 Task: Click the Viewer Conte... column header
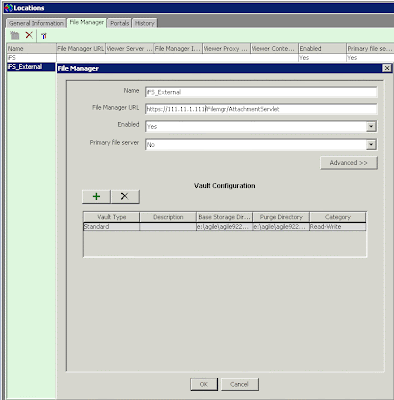(274, 48)
